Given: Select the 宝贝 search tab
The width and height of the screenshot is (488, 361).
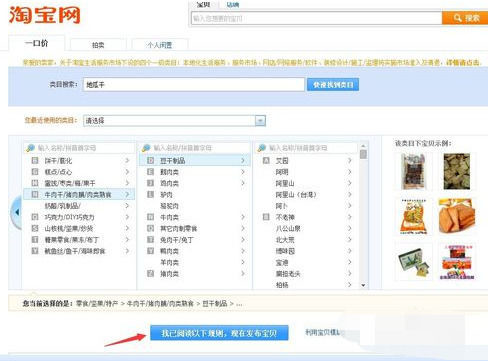Looking at the screenshot, I should click(x=203, y=4).
